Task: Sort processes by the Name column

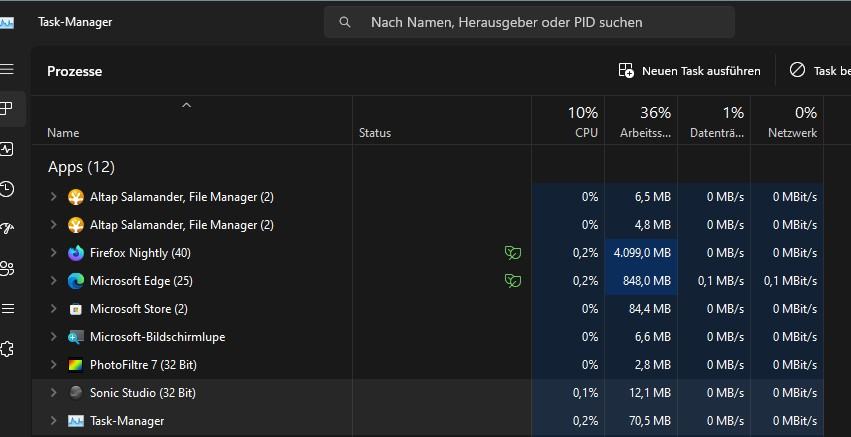Action: [x=63, y=133]
